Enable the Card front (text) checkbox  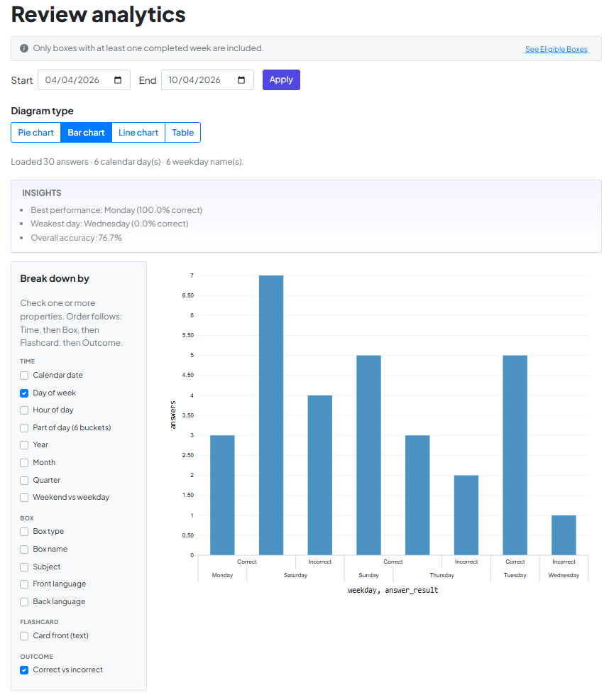pos(24,636)
